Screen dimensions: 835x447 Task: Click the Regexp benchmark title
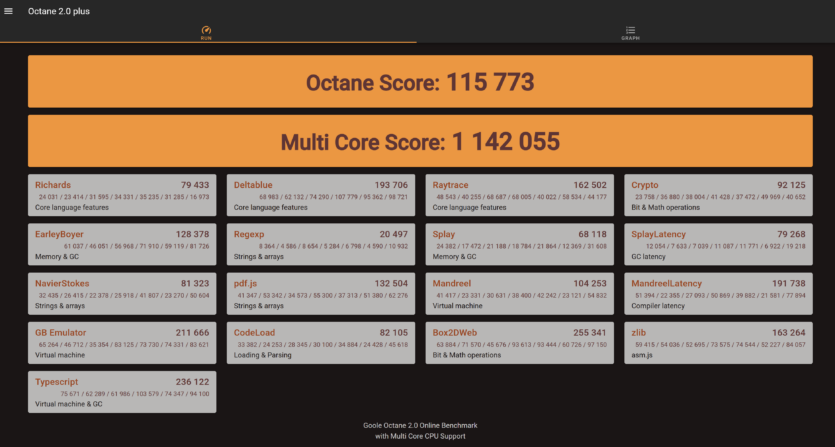(249, 234)
